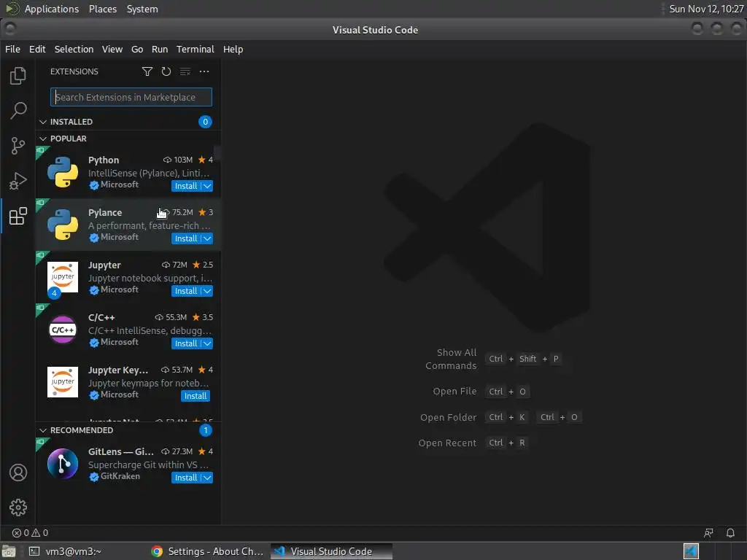Click the Pylance extension icon
The image size is (747, 560).
63,225
